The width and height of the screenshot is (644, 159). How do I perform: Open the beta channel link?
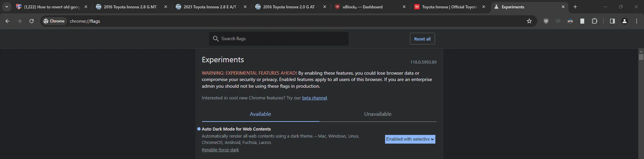tap(314, 98)
